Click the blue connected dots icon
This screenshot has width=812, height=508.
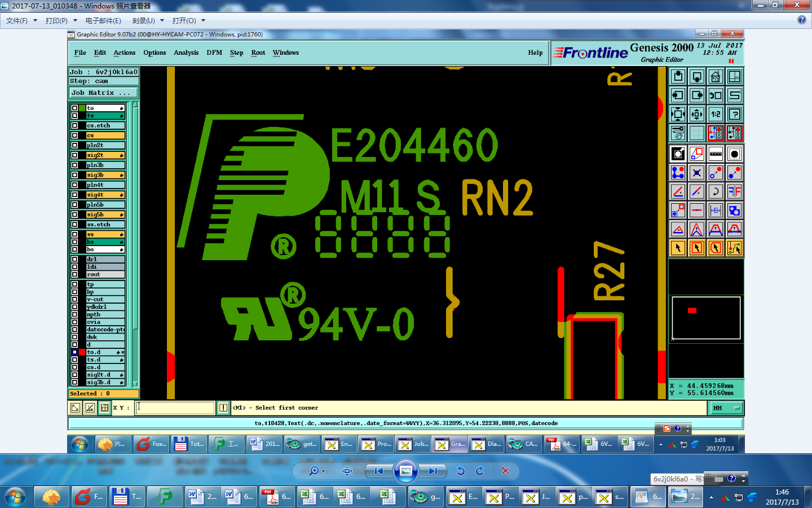678,173
